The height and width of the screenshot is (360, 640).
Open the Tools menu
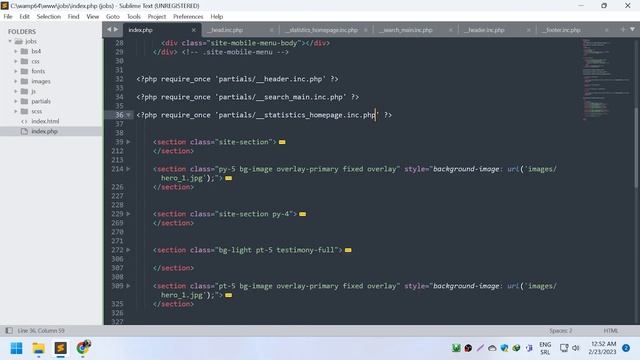pos(133,17)
